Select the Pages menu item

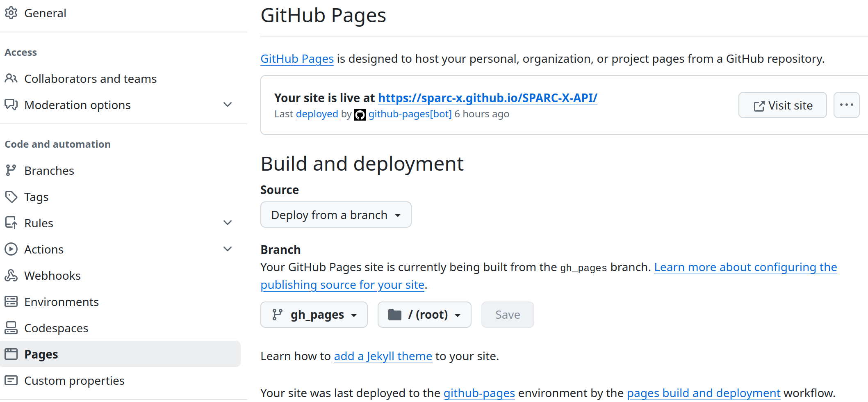pyautogui.click(x=120, y=354)
